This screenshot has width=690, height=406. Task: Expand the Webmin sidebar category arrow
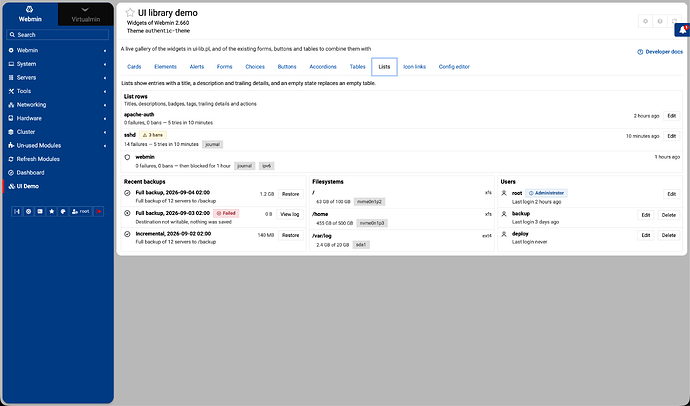tap(105, 51)
